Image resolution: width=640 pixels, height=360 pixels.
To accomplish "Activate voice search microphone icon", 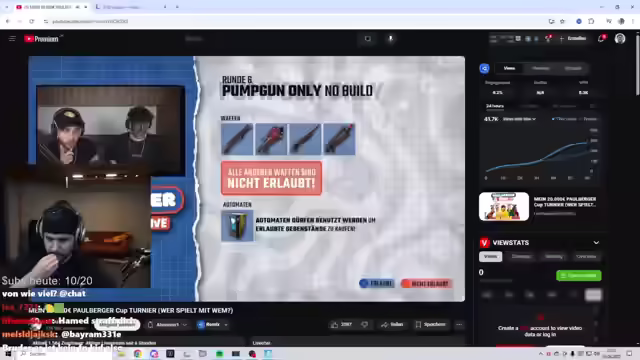I will 391,39.
